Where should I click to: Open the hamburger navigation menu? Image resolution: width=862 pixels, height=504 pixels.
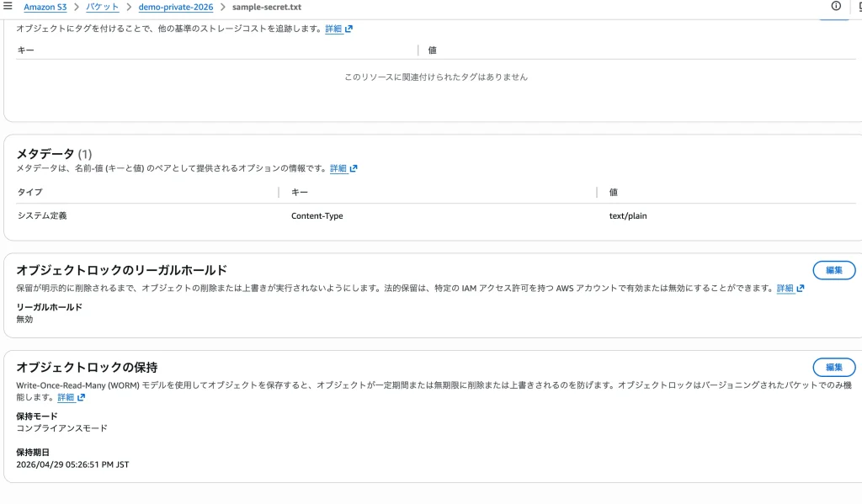coord(8,7)
